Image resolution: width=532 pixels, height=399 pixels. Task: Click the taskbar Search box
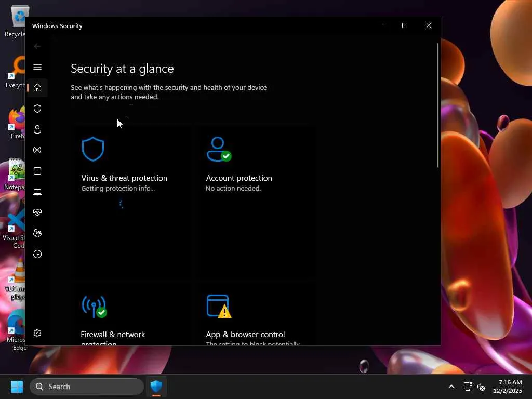(87, 387)
